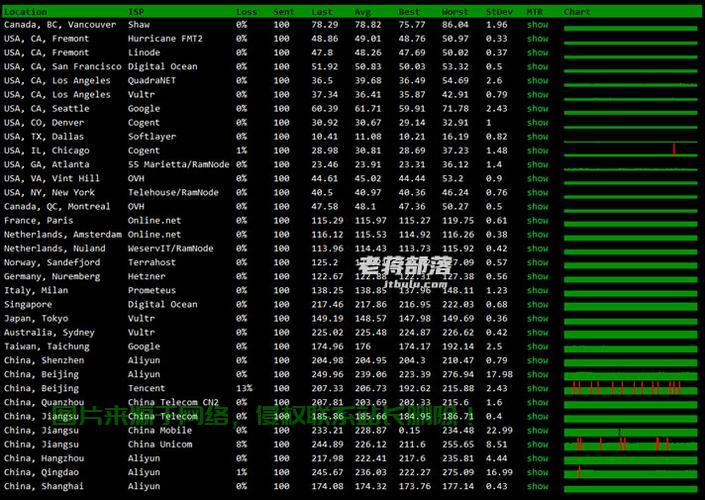
Task: Show MTR for Vint Hill OVH
Action: (537, 178)
